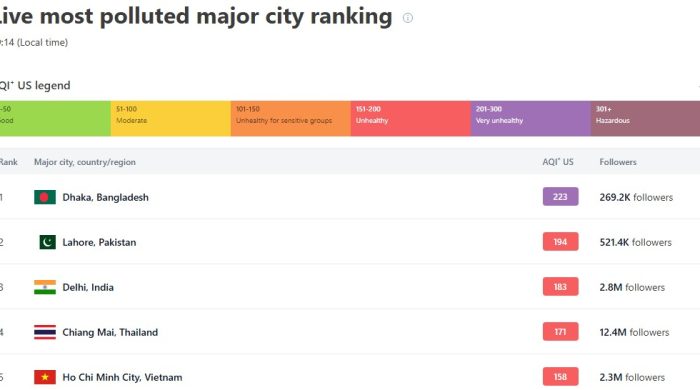Screen dimensions: 700x390
Task: Click the info icon beside ranking title
Action: pos(408,18)
